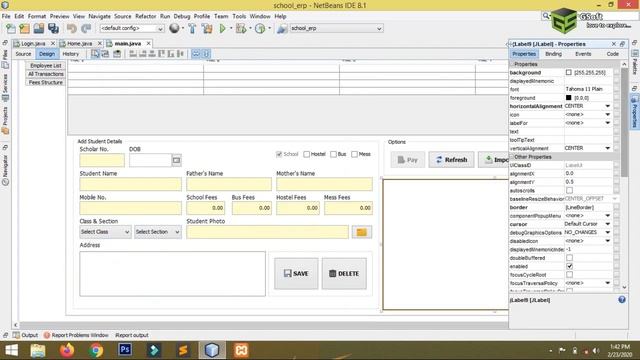The image size is (640, 360).
Task: Click the Redo toolbar icon
Action: pos(86,28)
